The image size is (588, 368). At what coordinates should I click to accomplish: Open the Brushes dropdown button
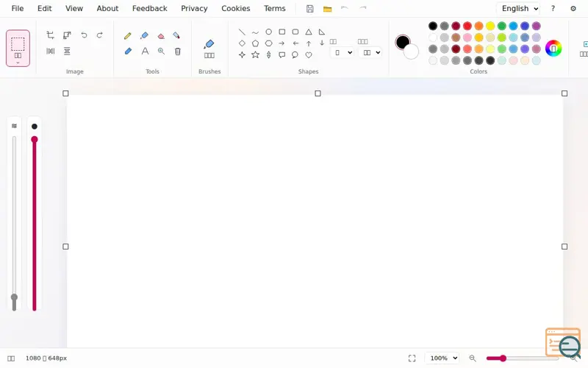209,49
